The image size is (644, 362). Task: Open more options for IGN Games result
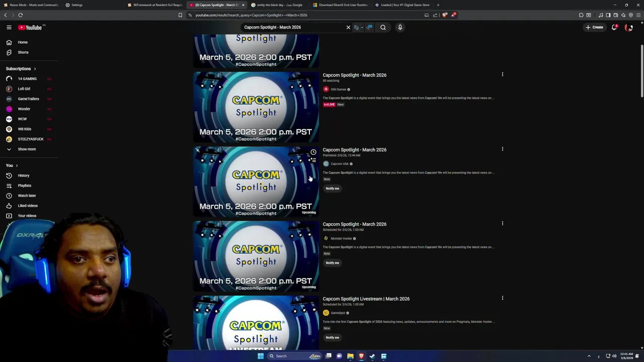pos(502,74)
